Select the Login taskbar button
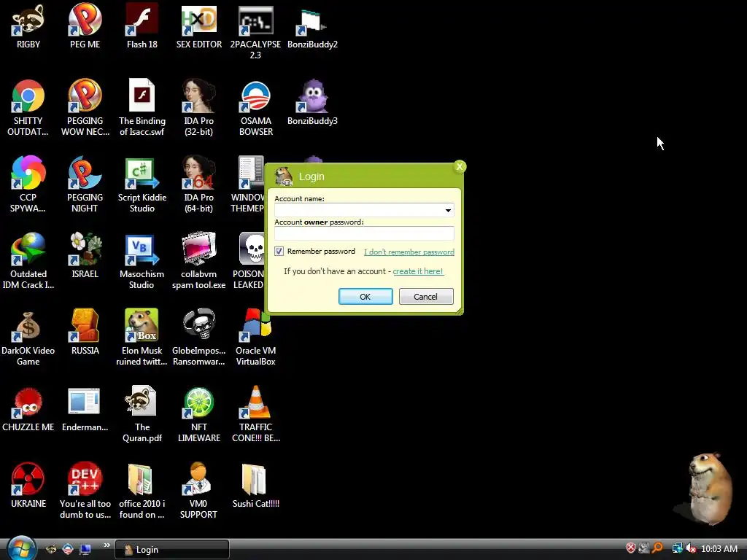 pos(172,550)
